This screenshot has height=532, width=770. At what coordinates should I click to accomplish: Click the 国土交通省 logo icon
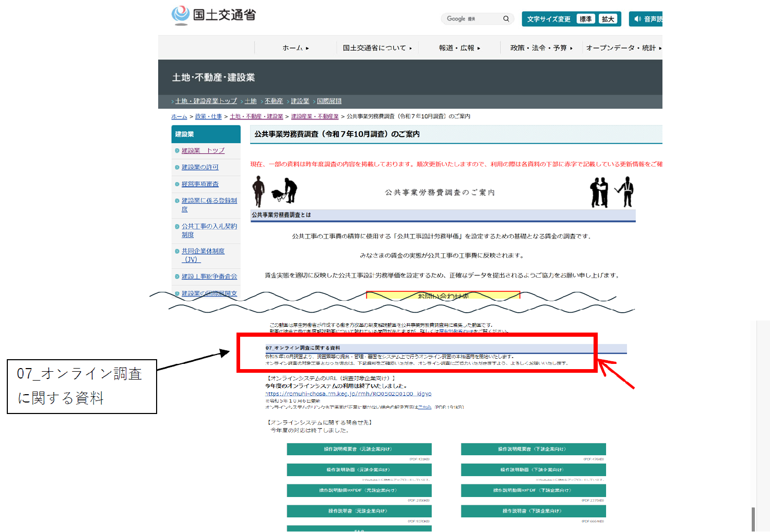coord(181,15)
